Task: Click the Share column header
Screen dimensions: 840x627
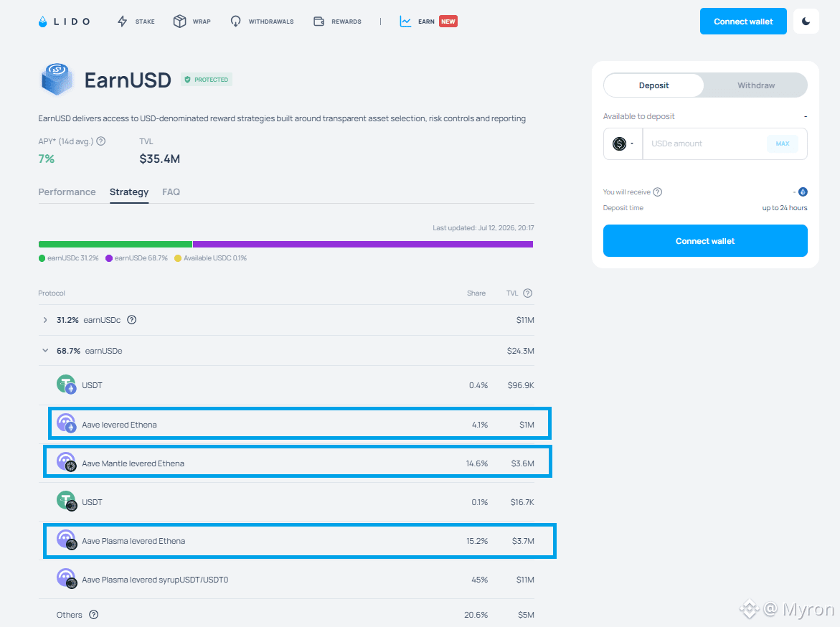Action: point(476,293)
